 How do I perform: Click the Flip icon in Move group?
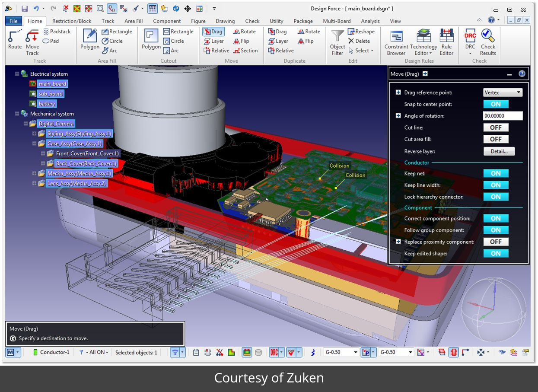coord(241,41)
